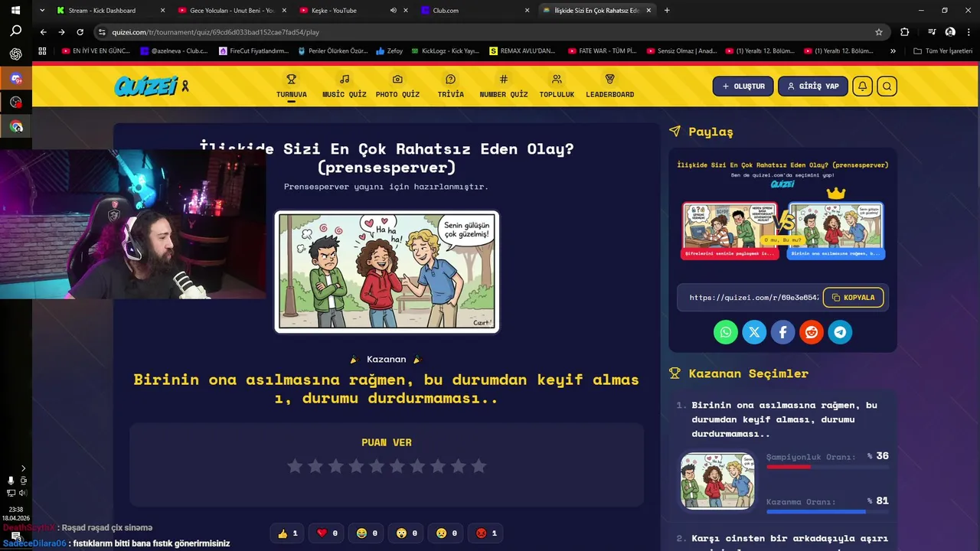React with angry emoji
Screen dimensions: 980x551
[486, 533]
